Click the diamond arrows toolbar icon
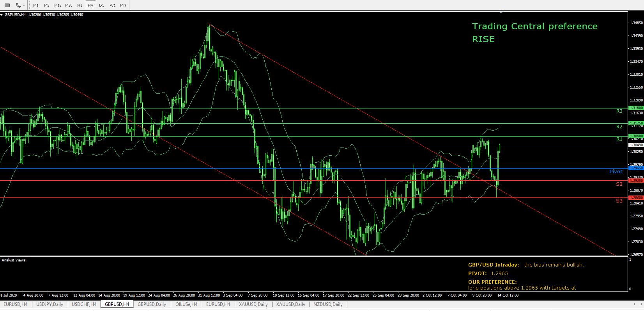The width and height of the screenshot is (644, 311). point(18,5)
